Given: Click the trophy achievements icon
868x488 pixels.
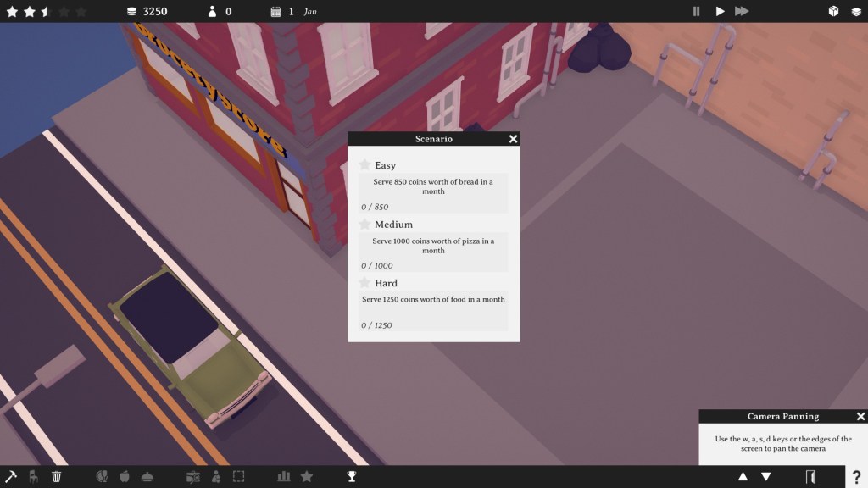Looking at the screenshot, I should (x=352, y=476).
